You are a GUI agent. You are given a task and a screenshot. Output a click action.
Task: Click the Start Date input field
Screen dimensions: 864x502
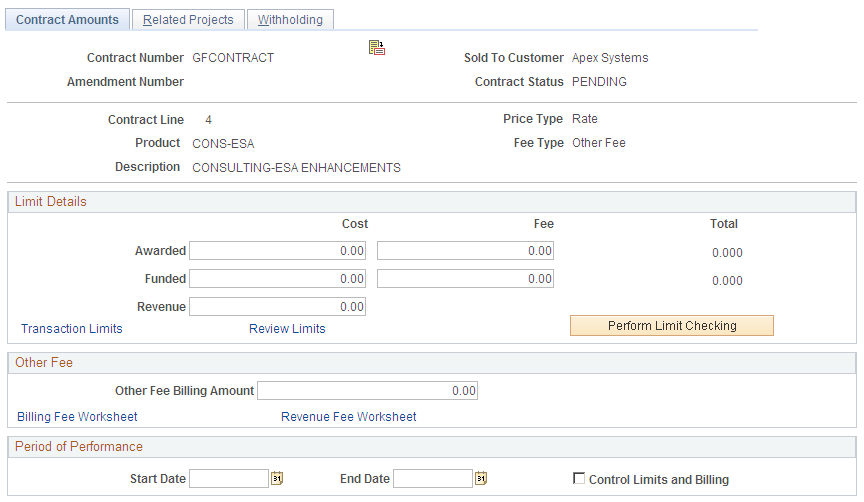(x=229, y=478)
